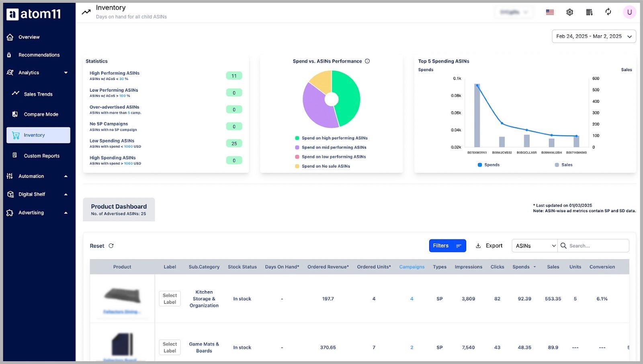Open the ASINs search type dropdown
The height and width of the screenshot is (364, 643).
coord(534,245)
